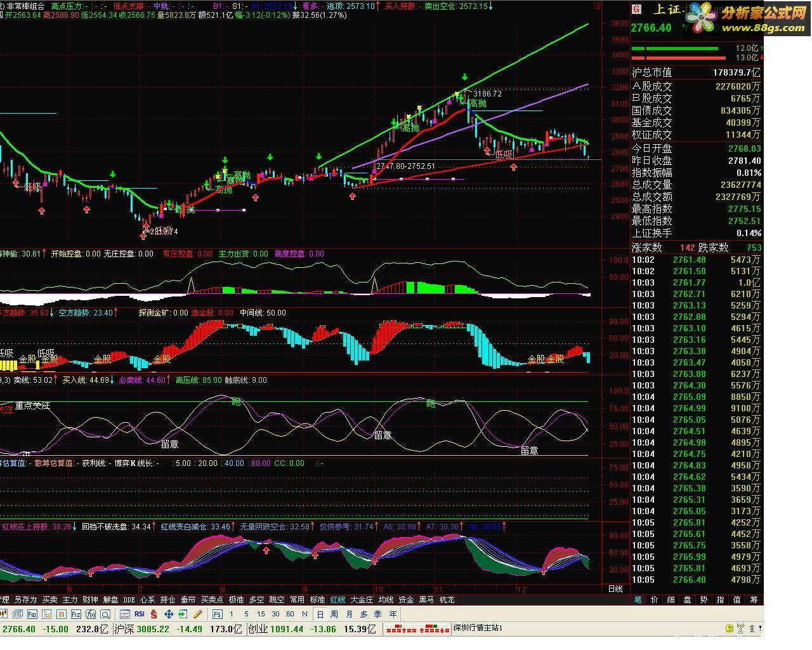Click the 日线 period label button

pos(615,589)
